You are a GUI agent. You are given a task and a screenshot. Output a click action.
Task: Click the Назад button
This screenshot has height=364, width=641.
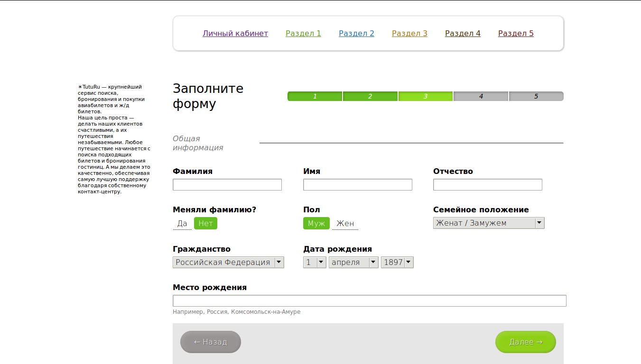coord(211,342)
